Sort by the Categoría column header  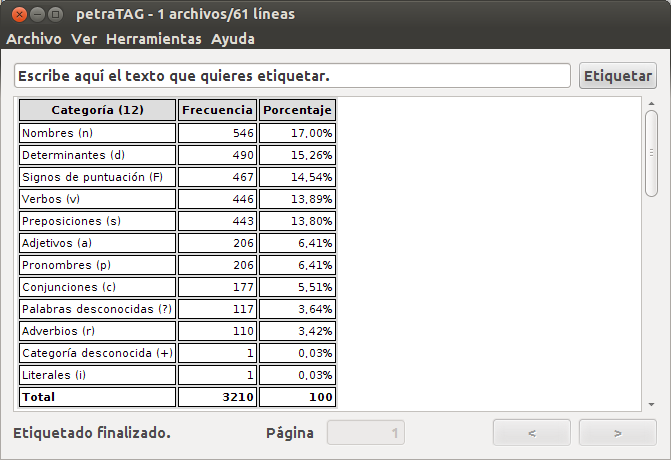pos(97,110)
